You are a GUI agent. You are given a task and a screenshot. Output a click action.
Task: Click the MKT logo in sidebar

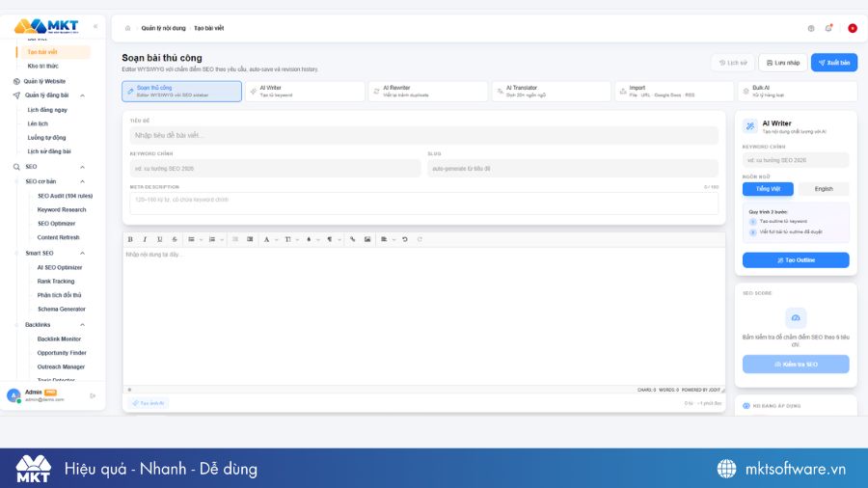[x=46, y=26]
